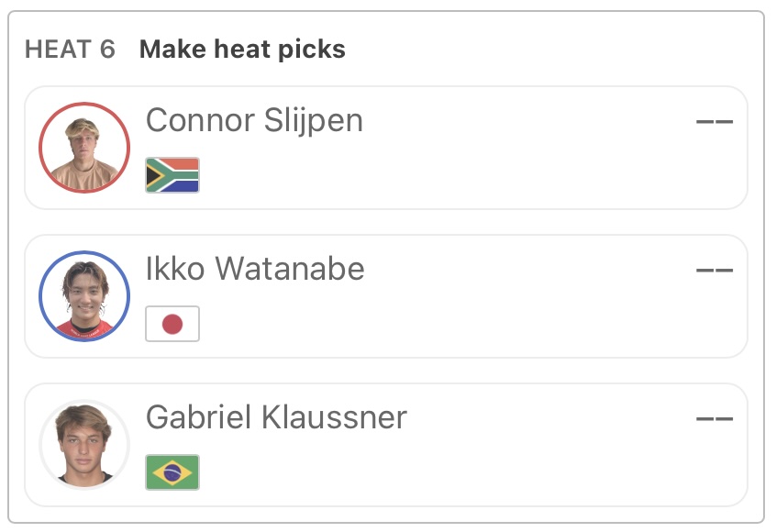Viewport: 776px width, 532px height.
Task: Click the Make heat picks heading
Action: (242, 49)
